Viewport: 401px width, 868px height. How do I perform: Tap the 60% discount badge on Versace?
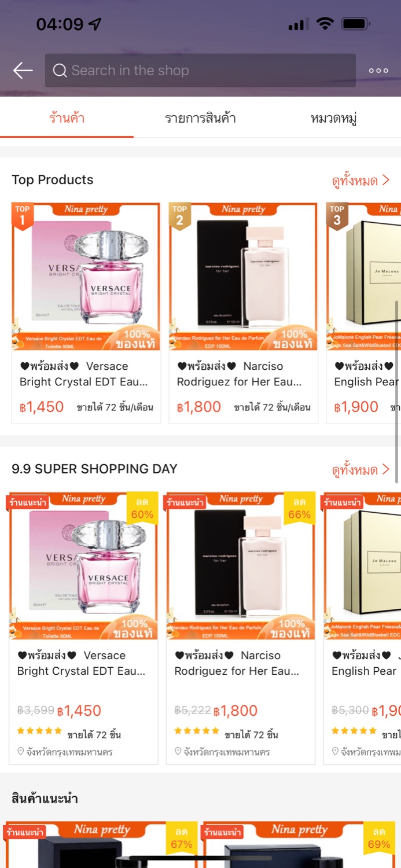coord(142,508)
